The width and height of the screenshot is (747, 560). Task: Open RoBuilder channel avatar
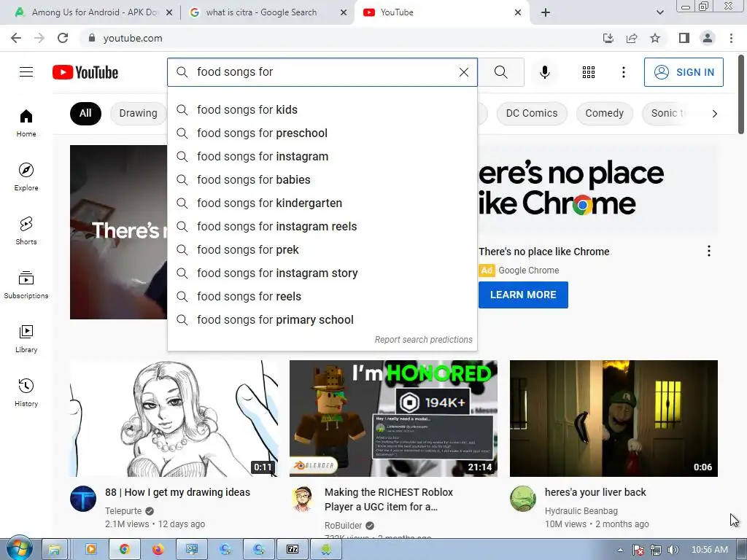pos(303,499)
